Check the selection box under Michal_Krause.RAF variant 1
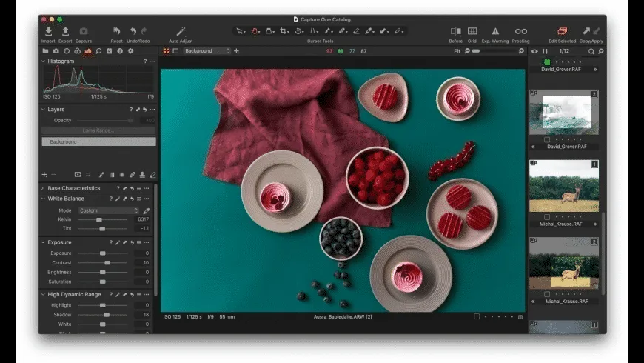The height and width of the screenshot is (363, 644). pos(547,216)
